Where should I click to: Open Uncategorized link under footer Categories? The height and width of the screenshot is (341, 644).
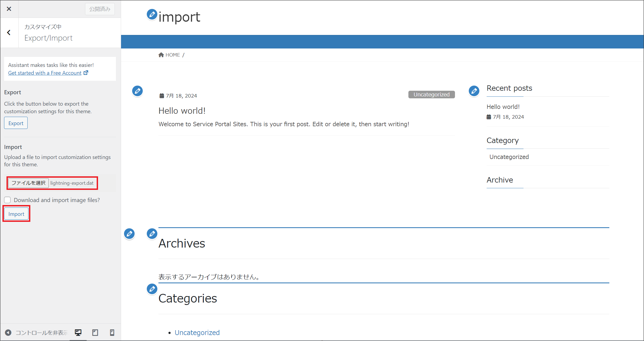197,332
